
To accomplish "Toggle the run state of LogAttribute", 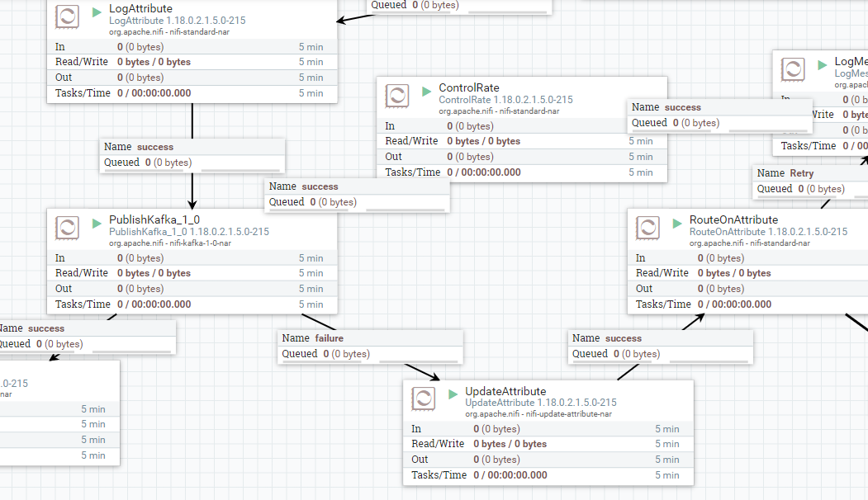I will coord(95,12).
